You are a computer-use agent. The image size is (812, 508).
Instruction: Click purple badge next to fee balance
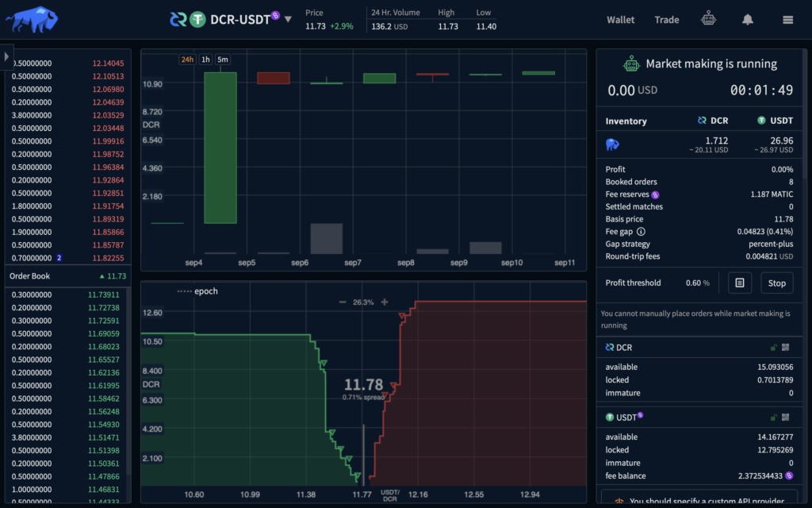tap(789, 476)
